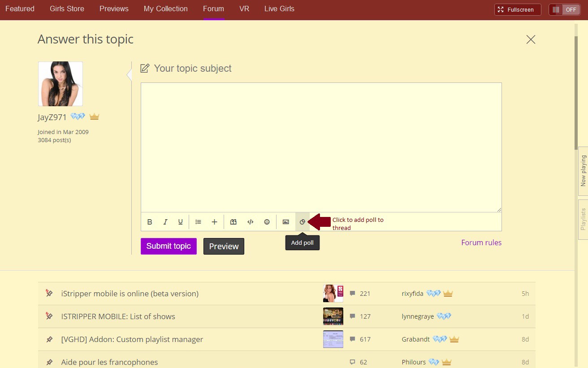
Task: Insert a bulleted list
Action: 198,222
